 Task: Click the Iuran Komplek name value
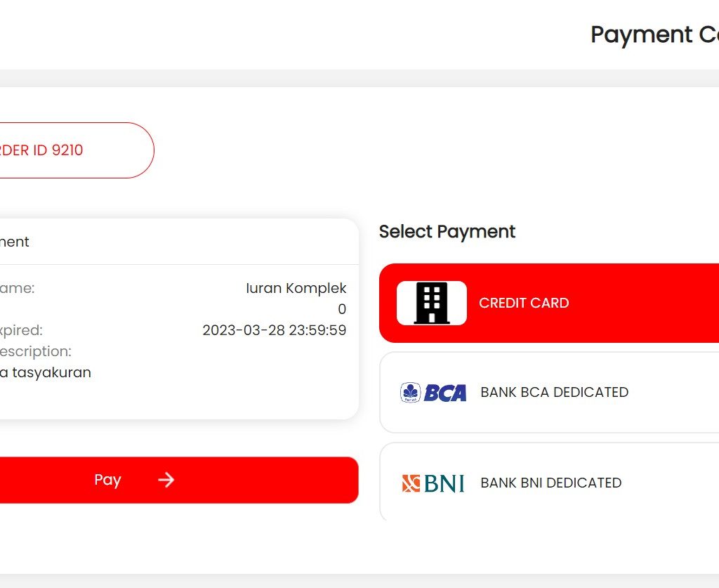pyautogui.click(x=296, y=288)
